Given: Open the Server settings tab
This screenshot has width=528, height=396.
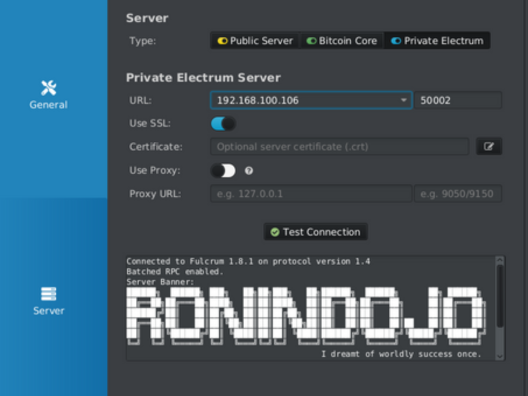Looking at the screenshot, I should point(48,301).
